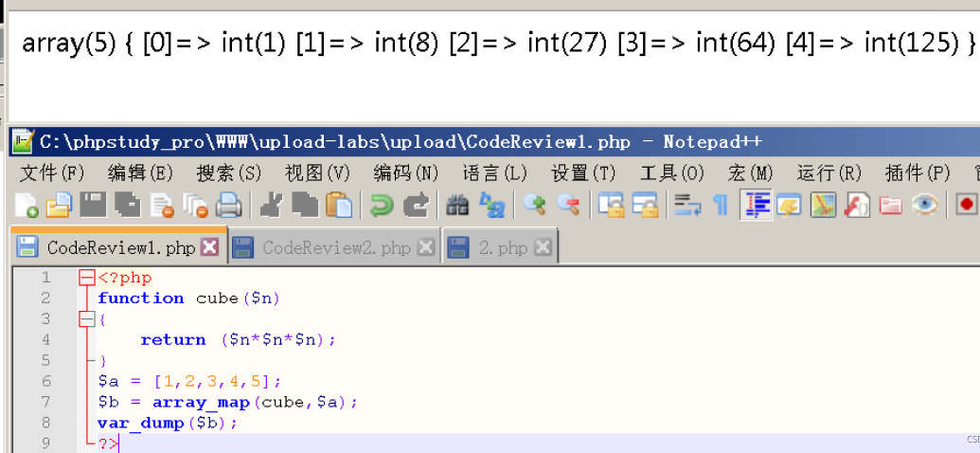Image resolution: width=980 pixels, height=453 pixels.
Task: Click line number 7 in the margin
Action: [45, 402]
